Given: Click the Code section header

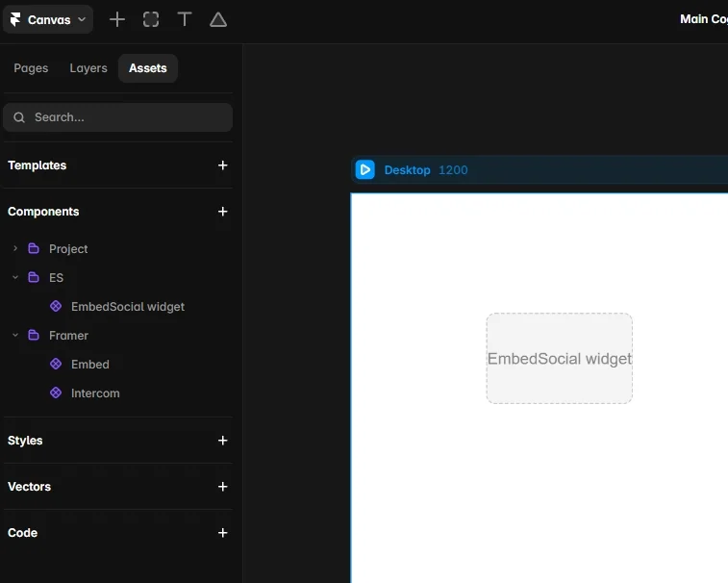Looking at the screenshot, I should pyautogui.click(x=23, y=533).
